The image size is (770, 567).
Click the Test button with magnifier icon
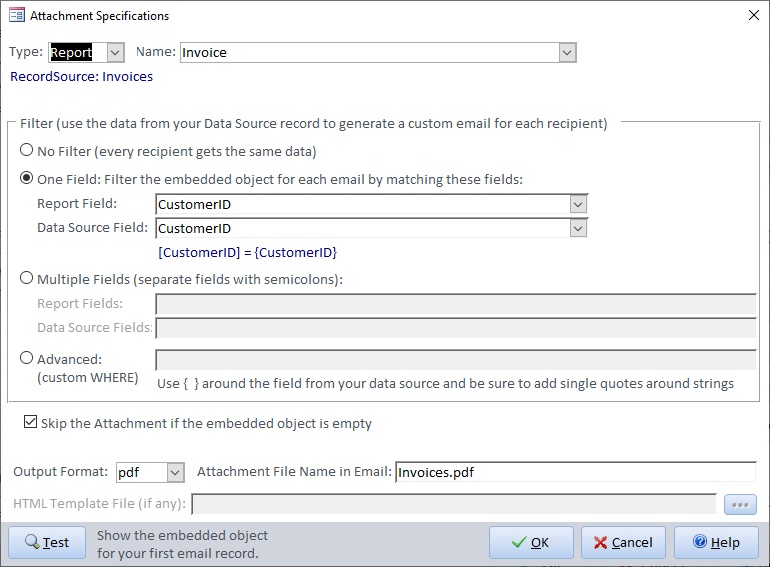(47, 542)
